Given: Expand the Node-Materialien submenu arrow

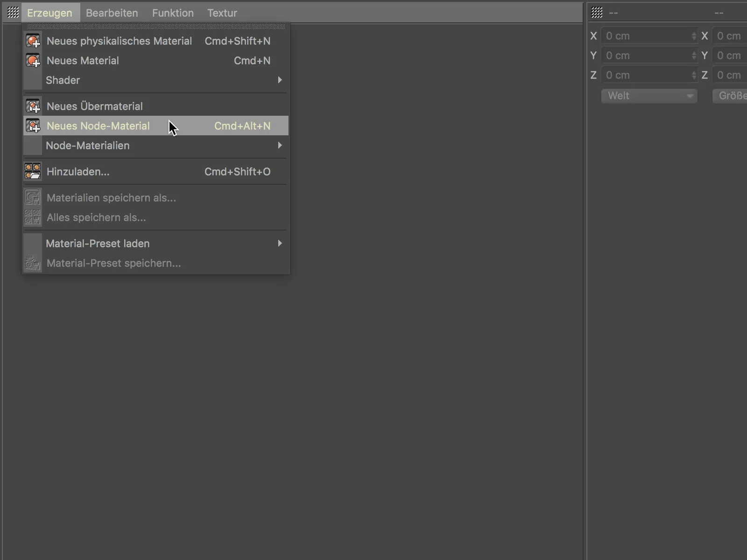Looking at the screenshot, I should pos(280,146).
